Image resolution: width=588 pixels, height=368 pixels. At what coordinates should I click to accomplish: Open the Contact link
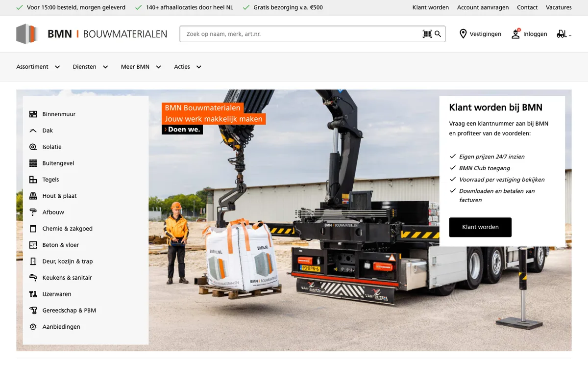pos(527,7)
